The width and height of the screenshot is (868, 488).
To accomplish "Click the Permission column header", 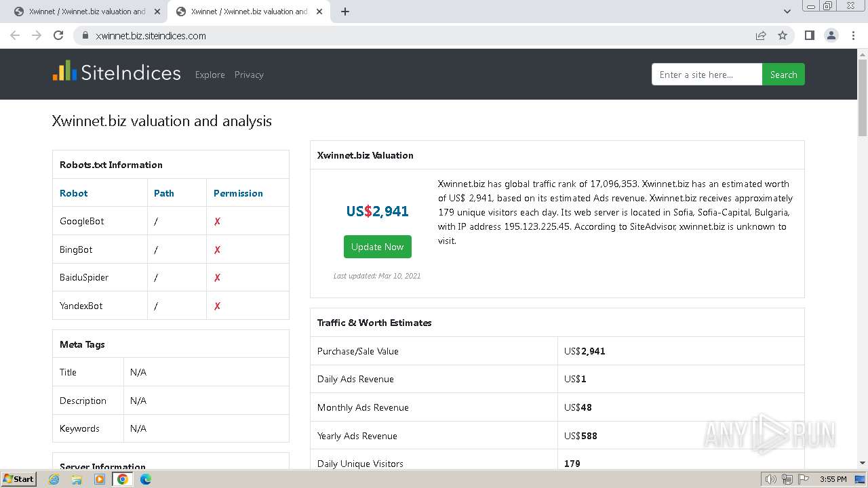I will 238,193.
